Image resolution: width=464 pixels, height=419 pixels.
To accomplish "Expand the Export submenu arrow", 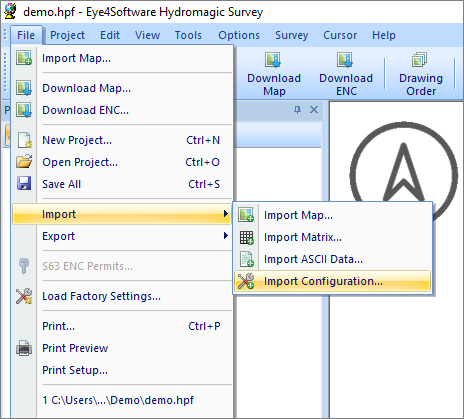I will 226,236.
